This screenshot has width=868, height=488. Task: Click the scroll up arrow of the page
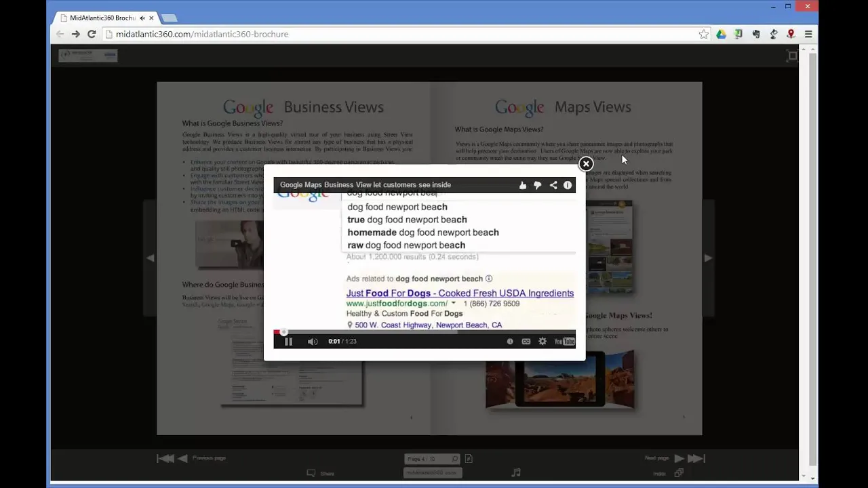[812, 49]
